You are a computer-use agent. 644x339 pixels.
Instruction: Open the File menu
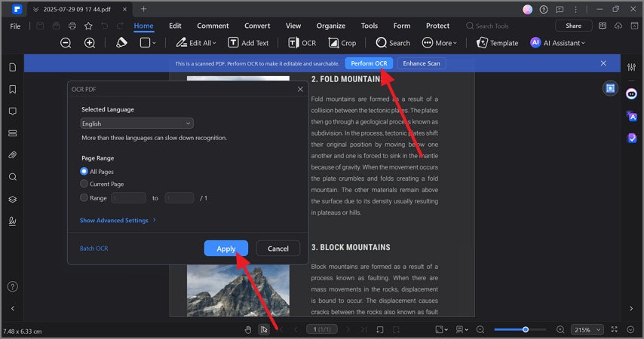15,26
